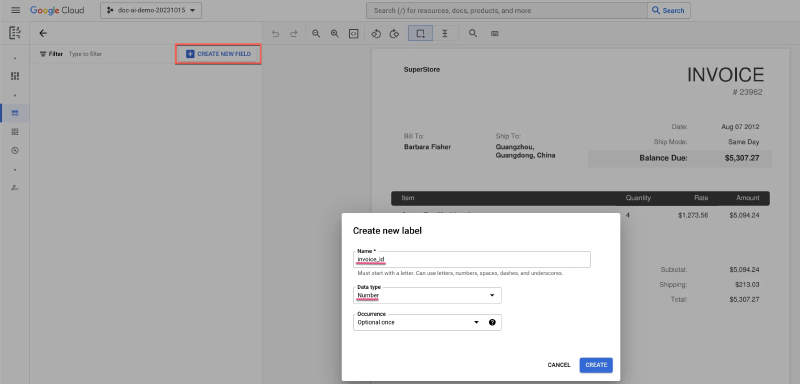This screenshot has height=384, width=800.
Task: Click the INVOICE heading in document
Action: 725,75
